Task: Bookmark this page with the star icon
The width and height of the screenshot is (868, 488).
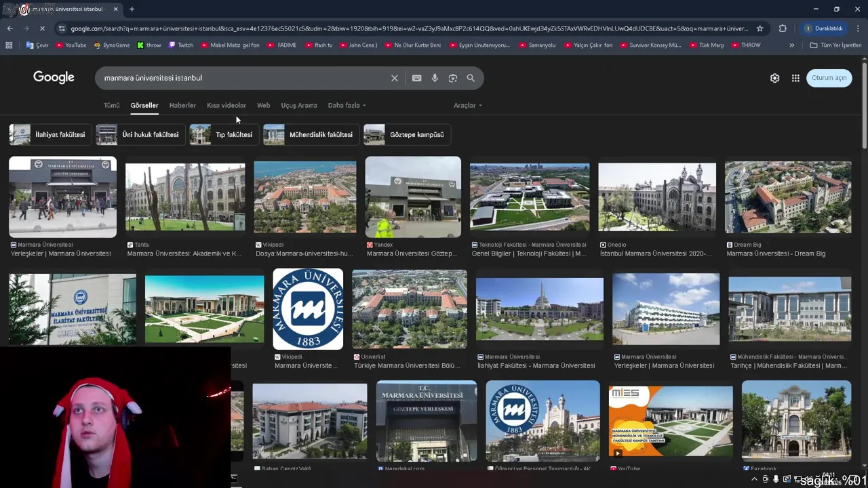Action: pos(759,28)
